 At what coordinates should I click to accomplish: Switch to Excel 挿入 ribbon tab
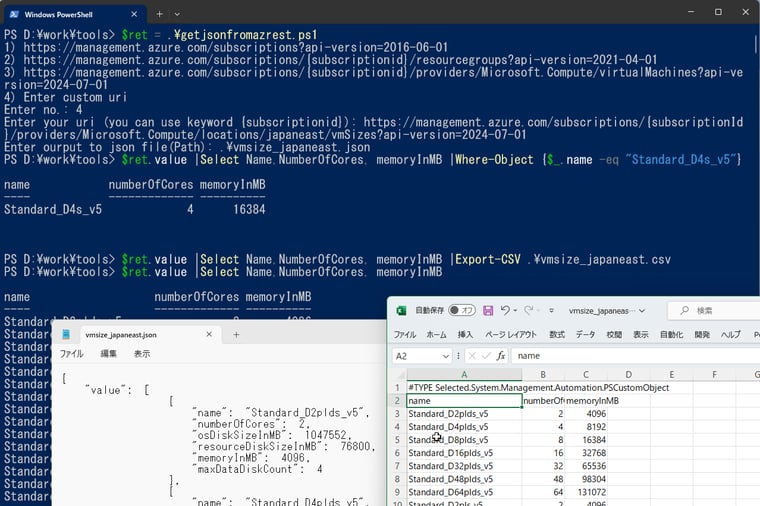coord(465,334)
